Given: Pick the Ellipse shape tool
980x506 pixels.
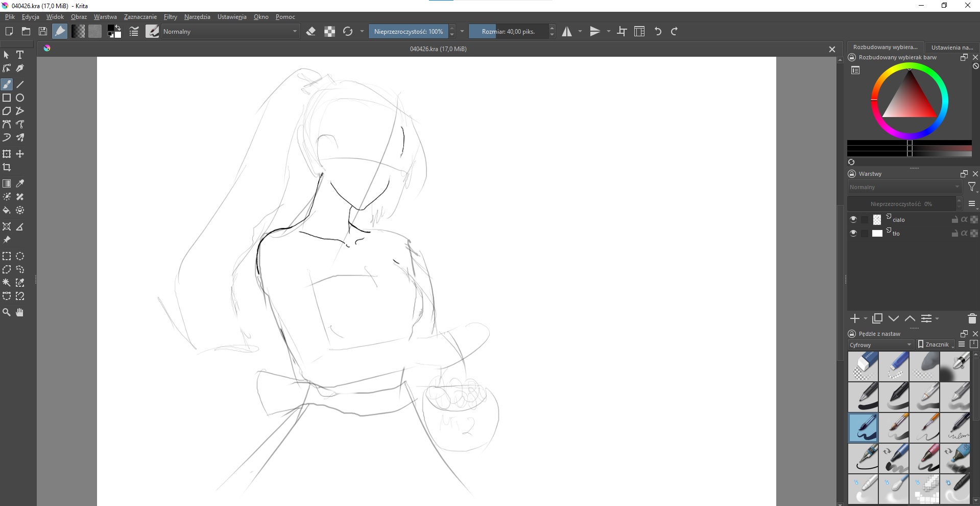Looking at the screenshot, I should click(x=20, y=98).
